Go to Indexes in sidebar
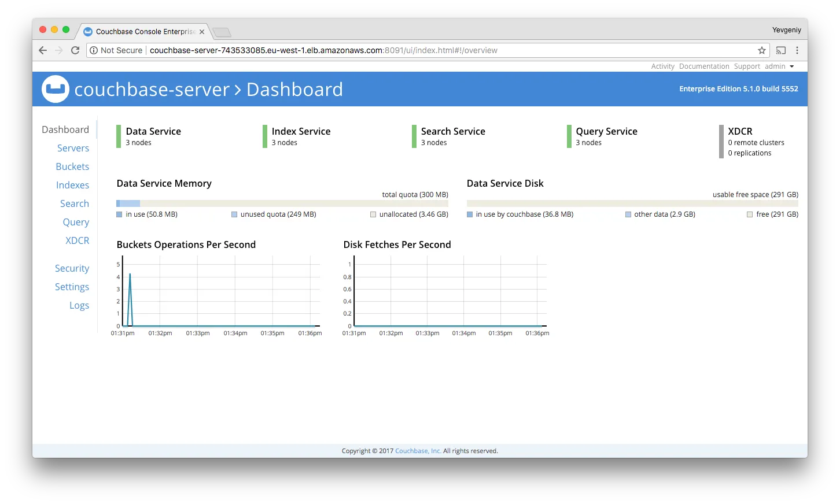The width and height of the screenshot is (840, 504). pyautogui.click(x=72, y=185)
